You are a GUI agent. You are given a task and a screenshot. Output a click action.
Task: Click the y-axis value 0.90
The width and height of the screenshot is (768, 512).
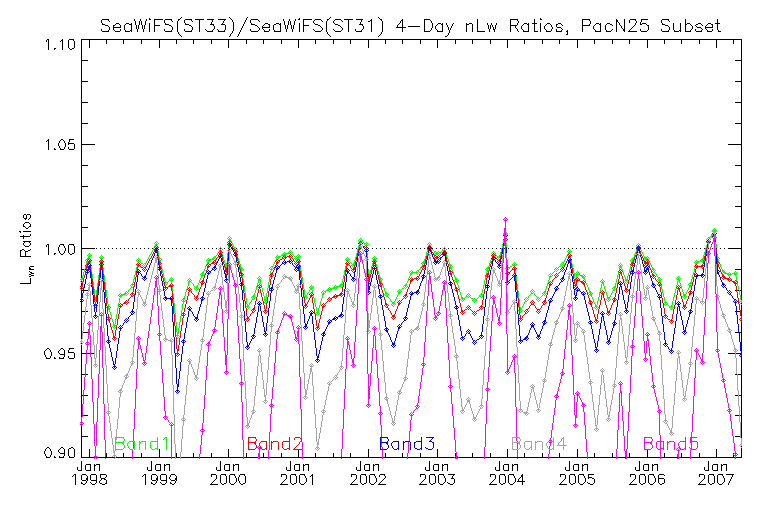tap(60, 452)
